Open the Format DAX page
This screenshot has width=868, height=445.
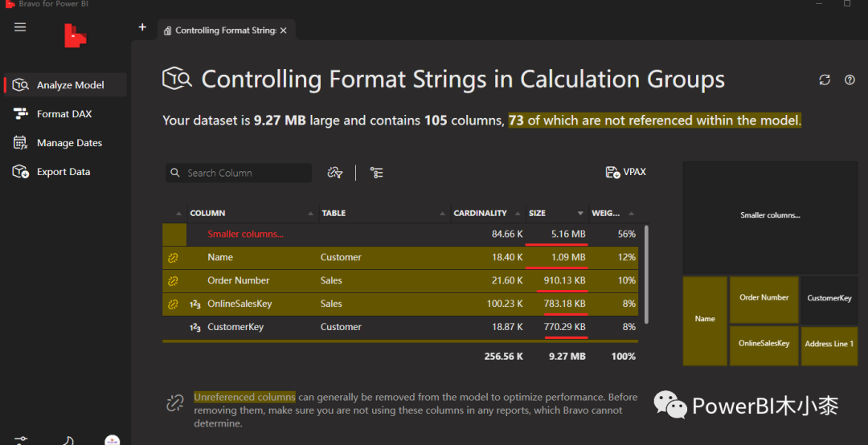pyautogui.click(x=65, y=114)
